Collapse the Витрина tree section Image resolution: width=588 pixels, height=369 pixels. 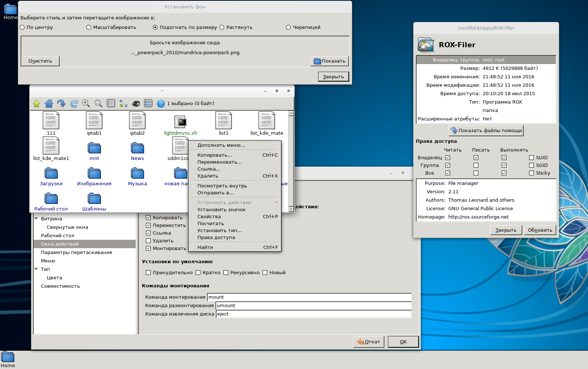[x=36, y=219]
